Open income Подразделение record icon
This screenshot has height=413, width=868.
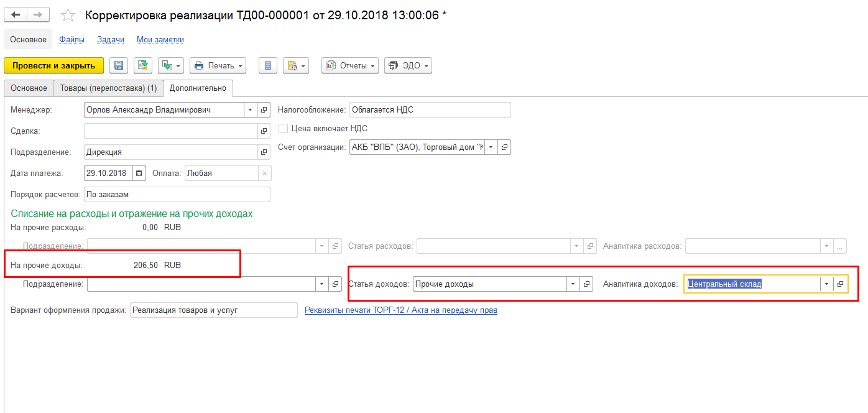[335, 284]
